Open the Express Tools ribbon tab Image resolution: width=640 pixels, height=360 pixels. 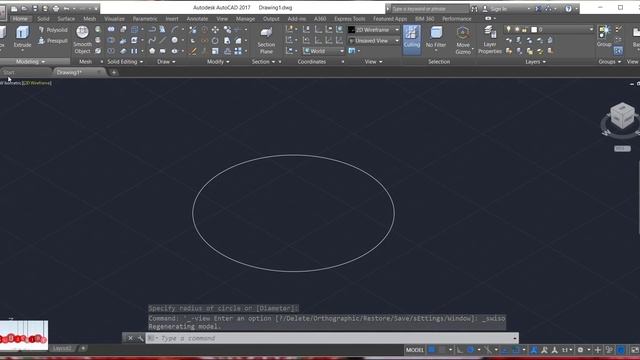click(x=349, y=19)
